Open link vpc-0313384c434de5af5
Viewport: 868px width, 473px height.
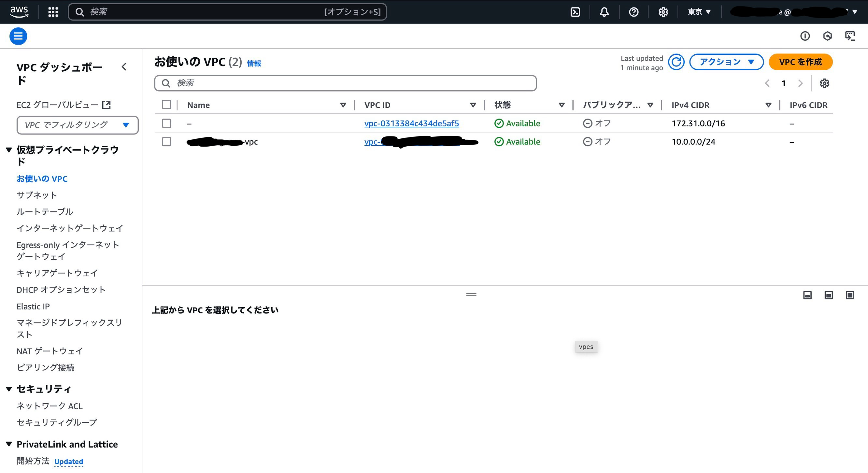pos(411,123)
